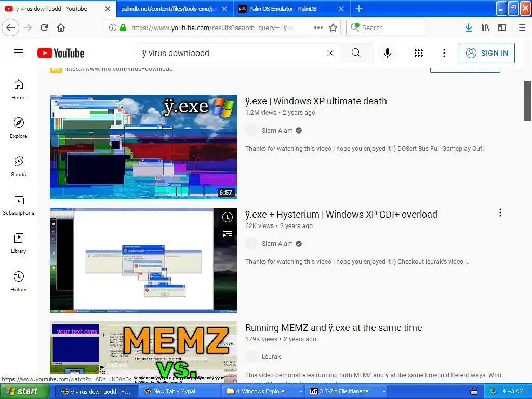Open Library in YouTube sidebar
Screen dimensions: 532x399
tap(18, 243)
